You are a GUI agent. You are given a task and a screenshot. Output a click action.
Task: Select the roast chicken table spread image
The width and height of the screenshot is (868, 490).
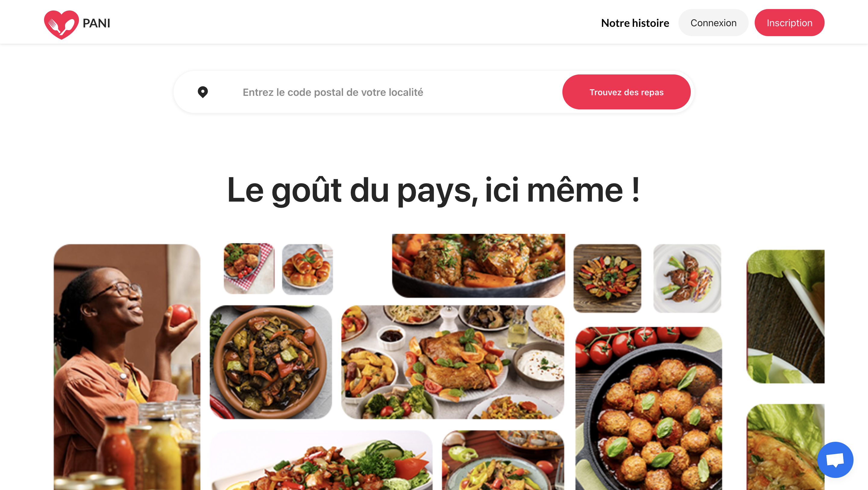[452, 362]
